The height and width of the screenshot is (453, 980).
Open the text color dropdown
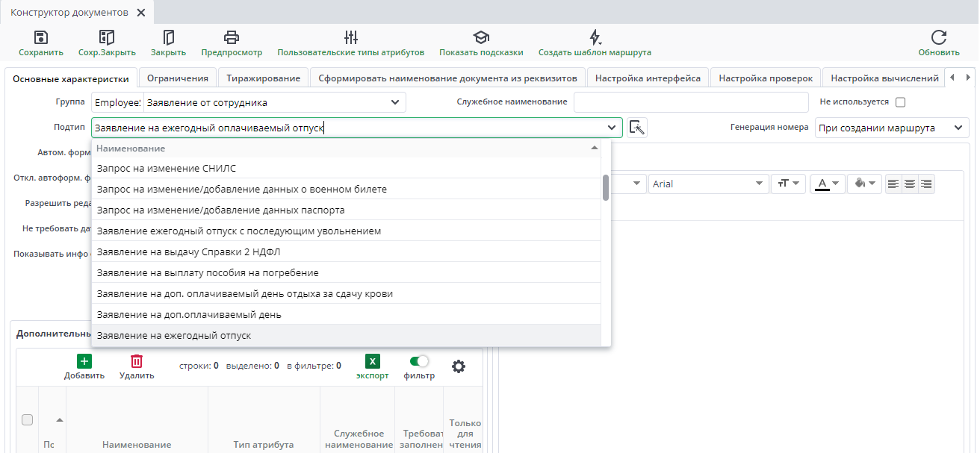click(828, 184)
